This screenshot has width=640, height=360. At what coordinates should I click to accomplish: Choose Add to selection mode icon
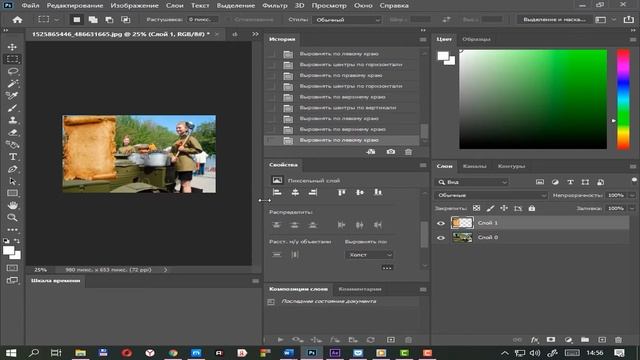[93, 20]
